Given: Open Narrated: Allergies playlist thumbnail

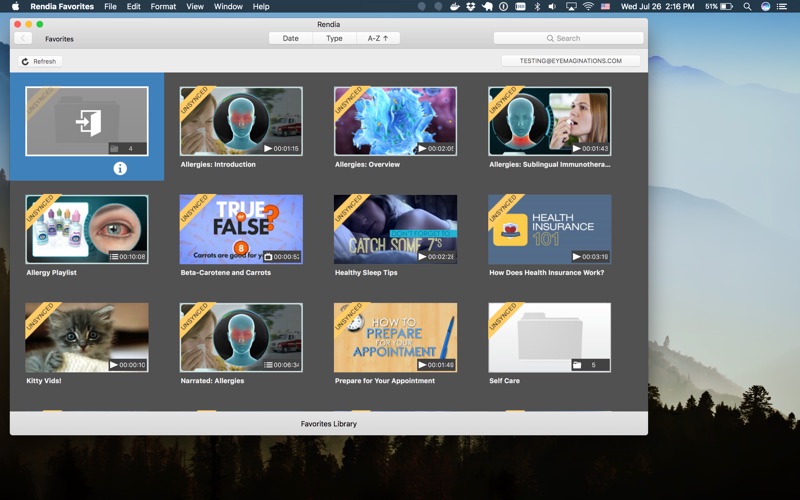Looking at the screenshot, I should click(241, 337).
